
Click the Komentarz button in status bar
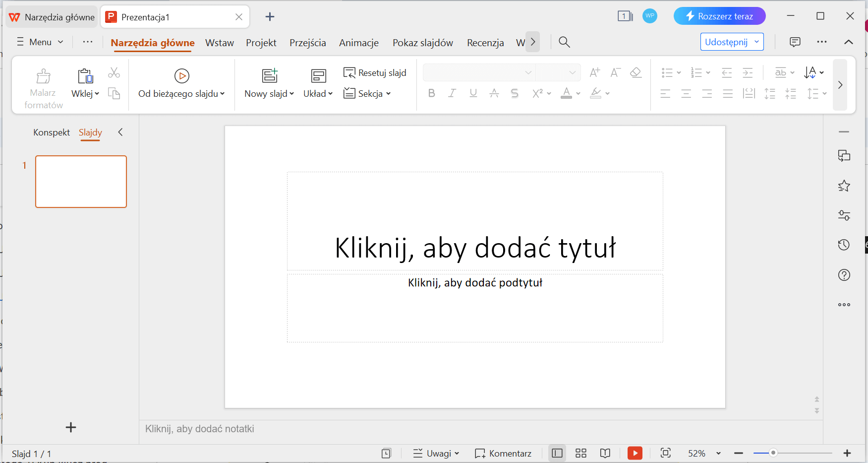[x=503, y=454]
